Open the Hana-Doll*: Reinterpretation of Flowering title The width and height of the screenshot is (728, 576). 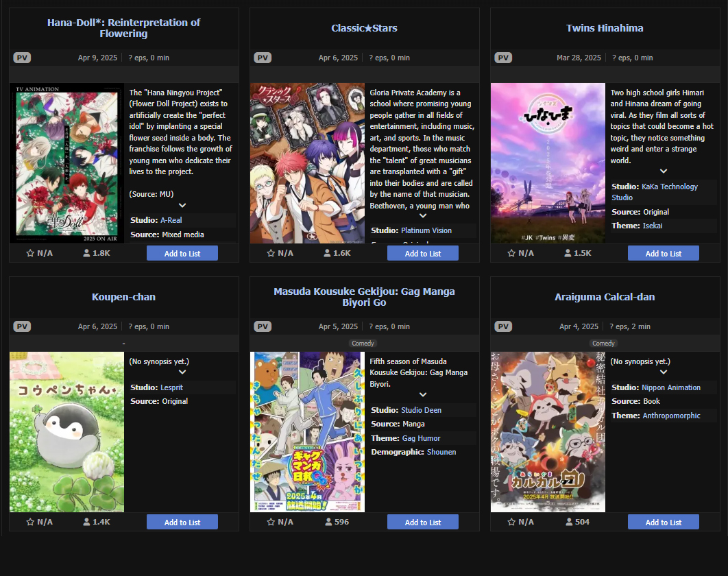[x=123, y=28]
